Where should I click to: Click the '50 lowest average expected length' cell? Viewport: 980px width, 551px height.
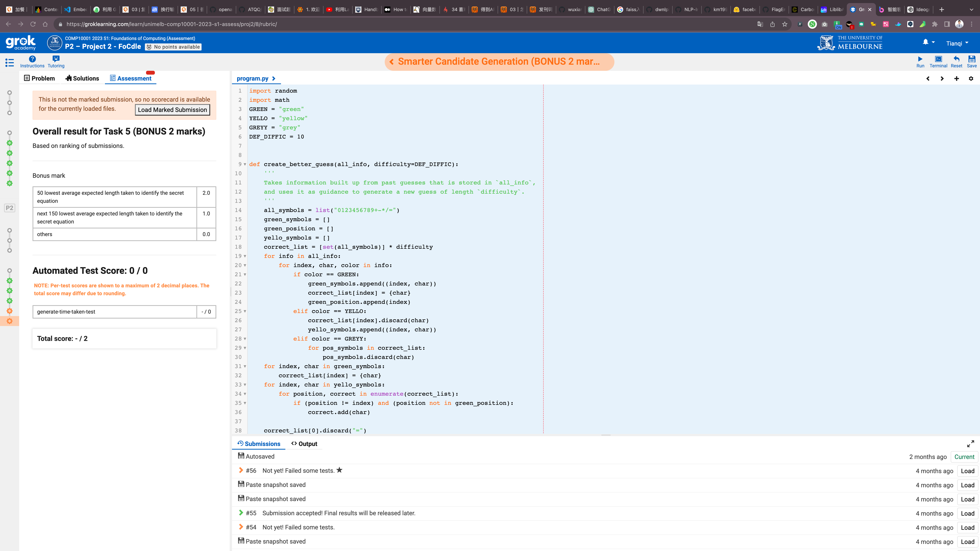(115, 197)
